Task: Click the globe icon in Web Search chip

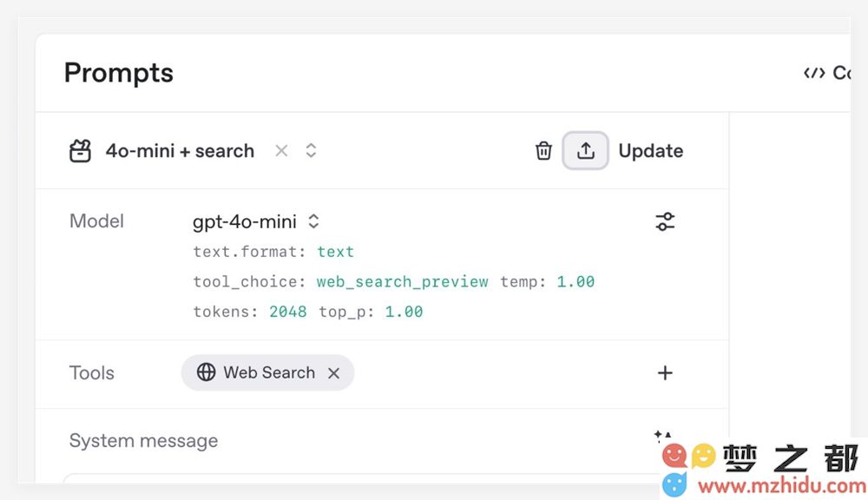Action: coord(206,372)
